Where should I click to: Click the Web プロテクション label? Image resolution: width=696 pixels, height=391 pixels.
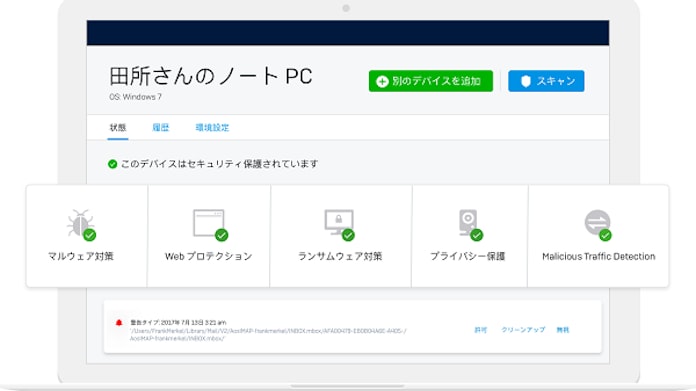[209, 257]
